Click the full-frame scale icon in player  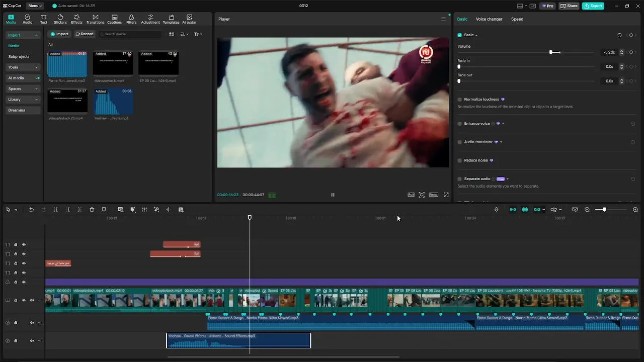[x=411, y=195]
